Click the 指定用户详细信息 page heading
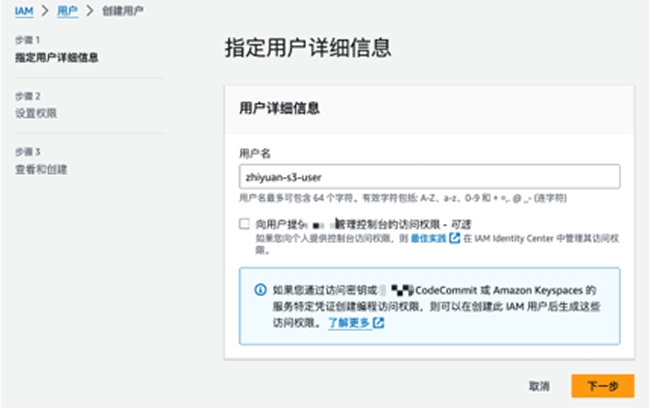The image size is (650, 408). pos(303,47)
